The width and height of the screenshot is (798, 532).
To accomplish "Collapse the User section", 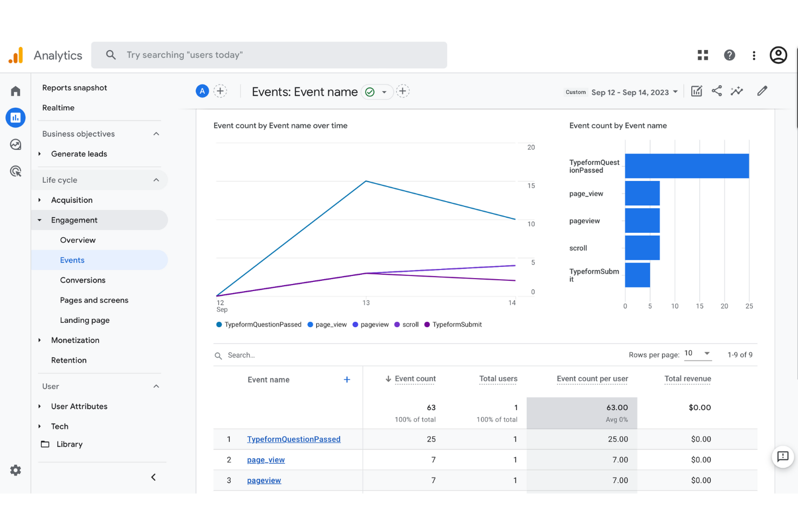I will coord(156,386).
